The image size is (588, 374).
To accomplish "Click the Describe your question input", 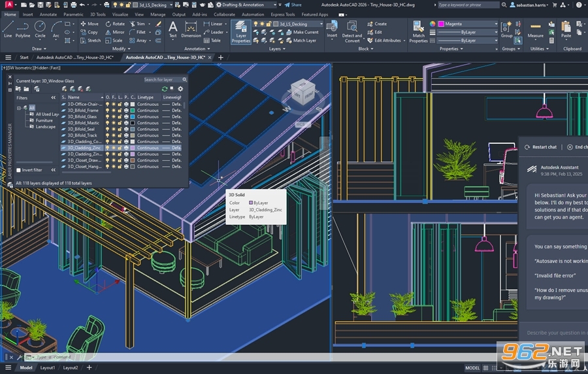I will (557, 333).
